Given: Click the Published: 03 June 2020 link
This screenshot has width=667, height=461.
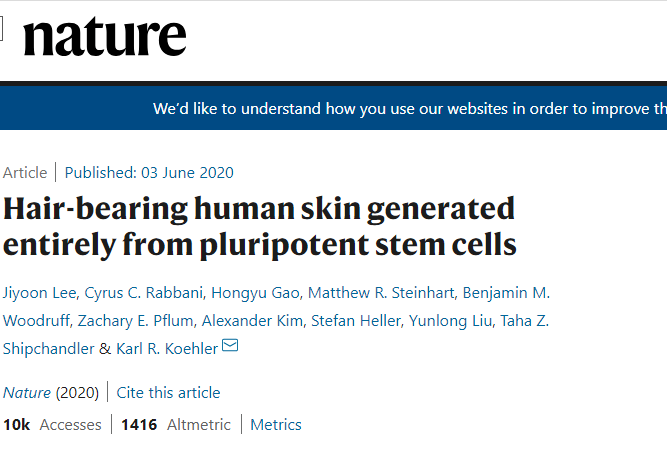Looking at the screenshot, I should pyautogui.click(x=149, y=173).
